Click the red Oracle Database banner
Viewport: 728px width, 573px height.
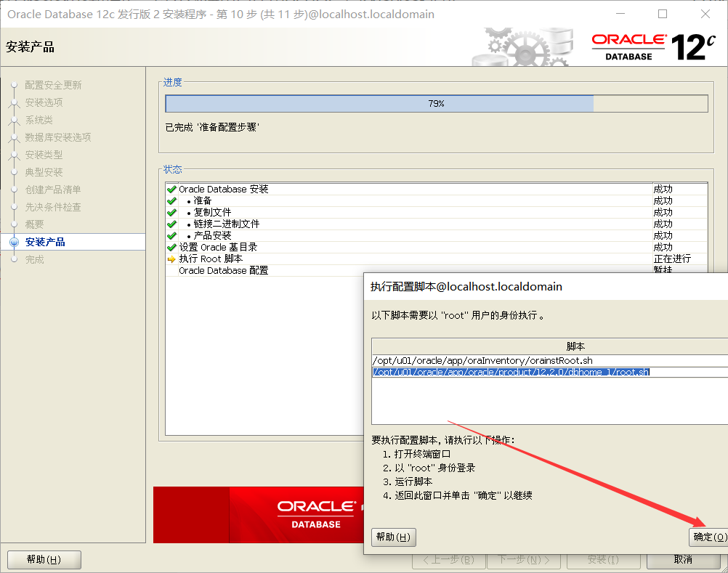[258, 515]
